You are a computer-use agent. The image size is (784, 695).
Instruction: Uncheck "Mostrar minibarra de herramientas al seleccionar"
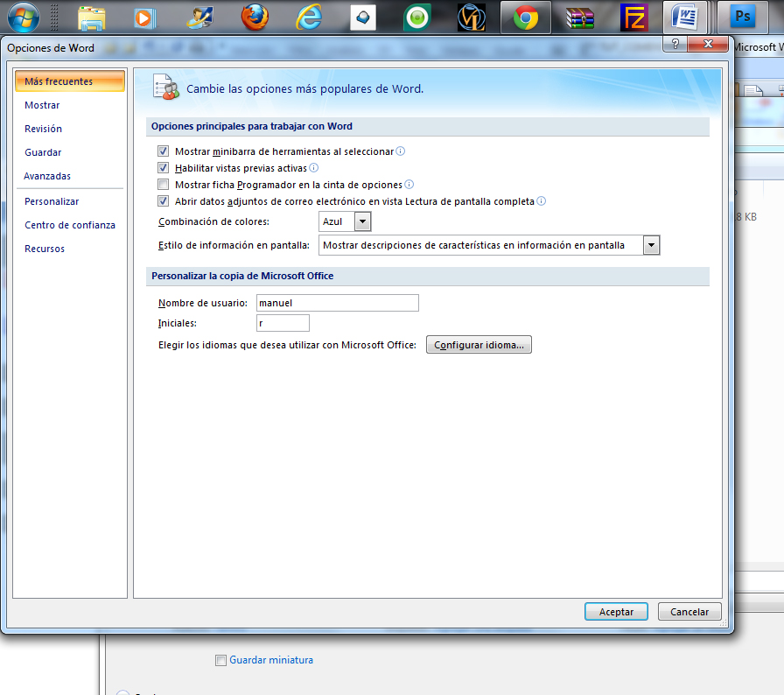pyautogui.click(x=163, y=151)
